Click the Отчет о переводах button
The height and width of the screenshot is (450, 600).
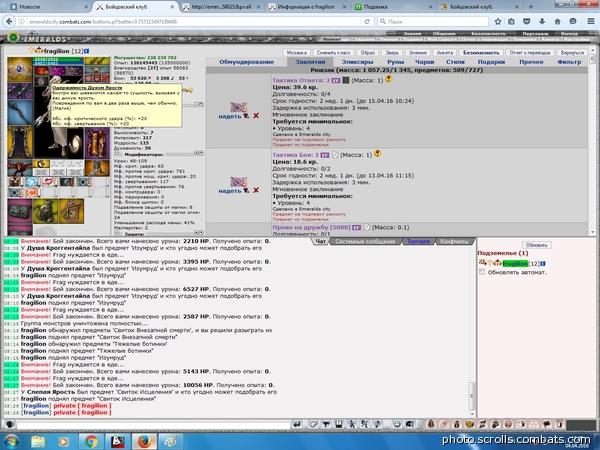530,52
